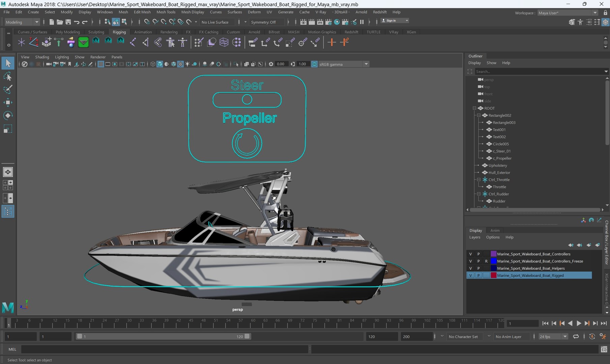Open the viewport Shading menu
The image size is (610, 364).
pyautogui.click(x=42, y=57)
